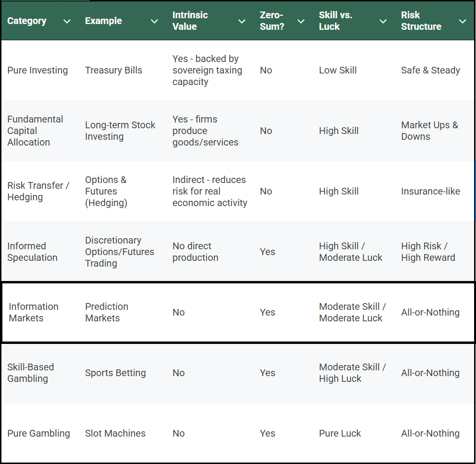
Task: Select the Information Markets cell
Action: point(34,312)
